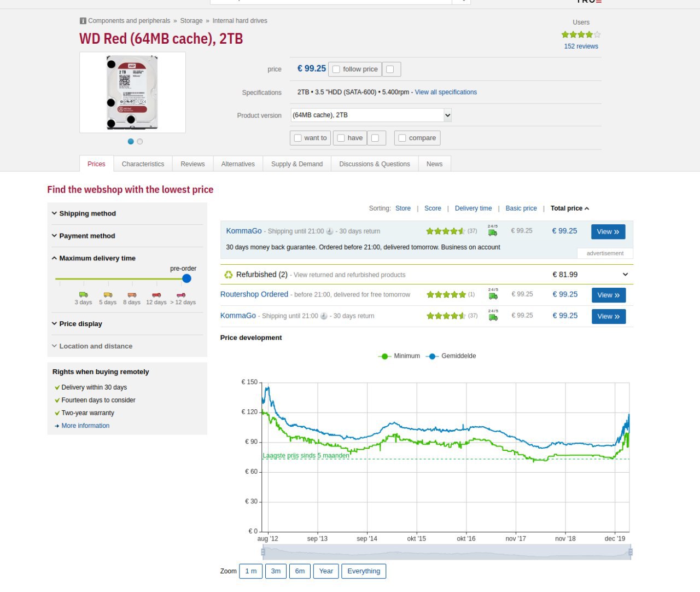Toggle the unlabeled checkbox next to follow price
The height and width of the screenshot is (592, 700).
tap(390, 69)
